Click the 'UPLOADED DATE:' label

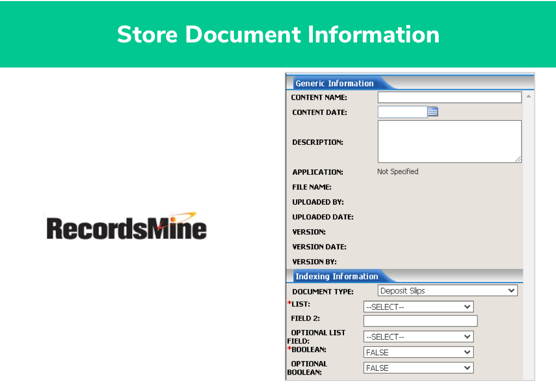pos(323,217)
